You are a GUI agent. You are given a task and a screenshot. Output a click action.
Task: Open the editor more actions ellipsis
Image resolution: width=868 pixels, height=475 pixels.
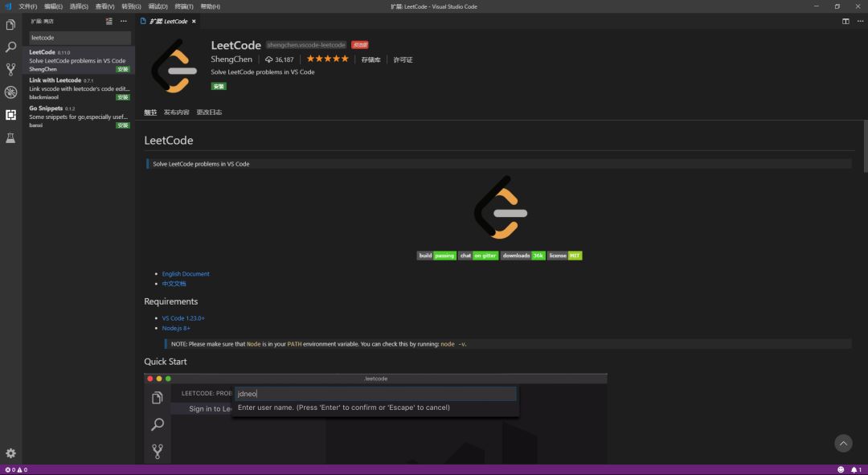tap(860, 21)
